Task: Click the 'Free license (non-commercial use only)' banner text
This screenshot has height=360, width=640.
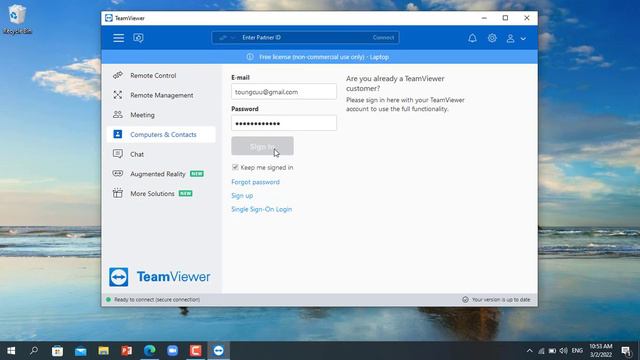Action: click(324, 57)
